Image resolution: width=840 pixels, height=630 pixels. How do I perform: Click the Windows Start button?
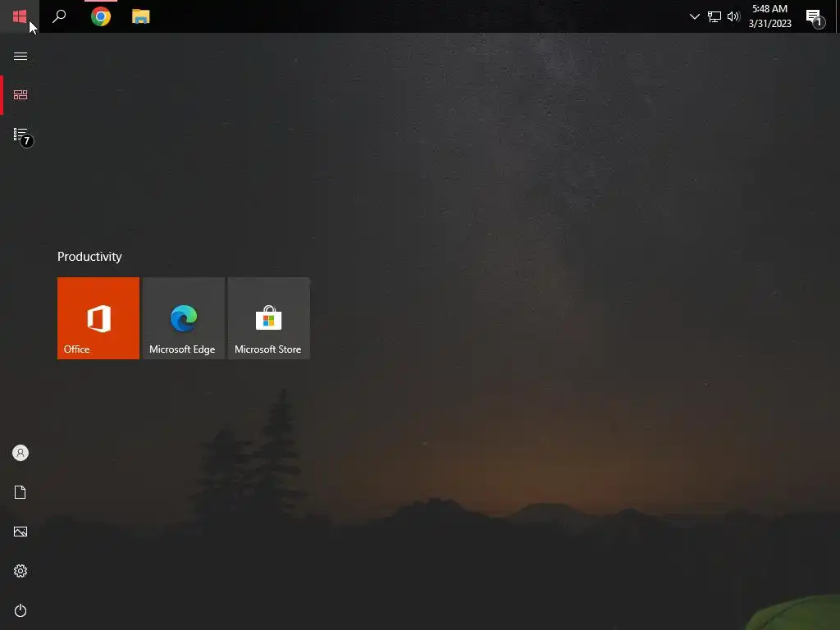coord(20,16)
